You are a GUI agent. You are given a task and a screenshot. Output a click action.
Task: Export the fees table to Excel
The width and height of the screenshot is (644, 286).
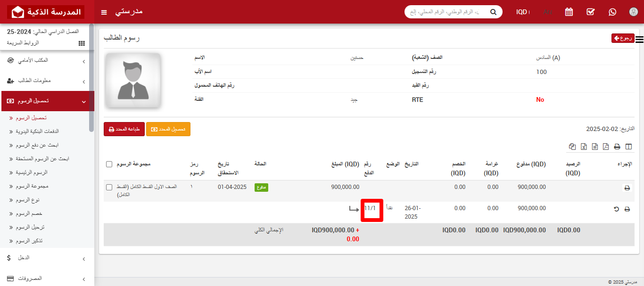584,147
